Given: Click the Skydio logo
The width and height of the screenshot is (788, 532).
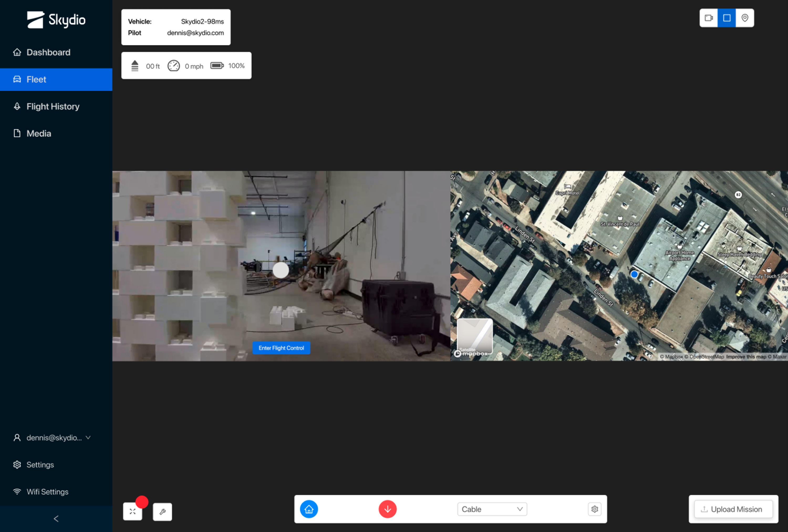Looking at the screenshot, I should (x=56, y=20).
